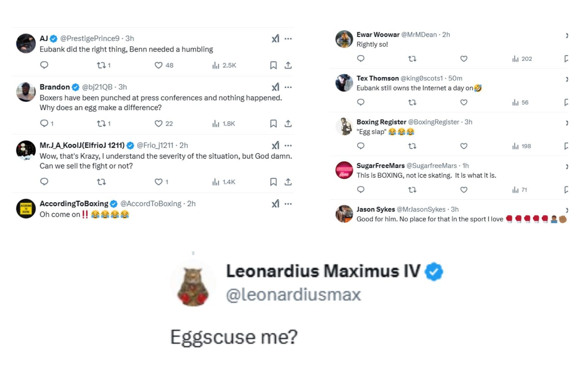Bookmark AJ's tweet about Eubank
Viewport: 588px width, 368px height.
(273, 65)
